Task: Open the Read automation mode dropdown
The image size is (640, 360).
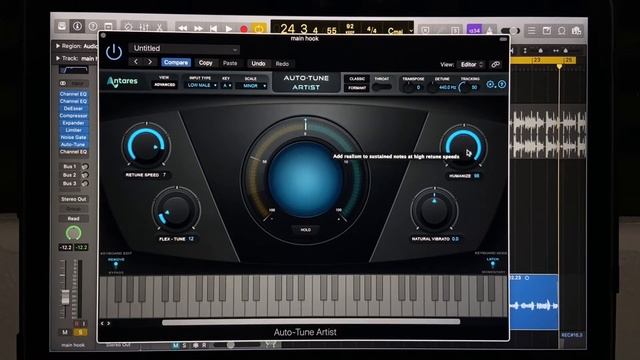Action: tap(73, 219)
